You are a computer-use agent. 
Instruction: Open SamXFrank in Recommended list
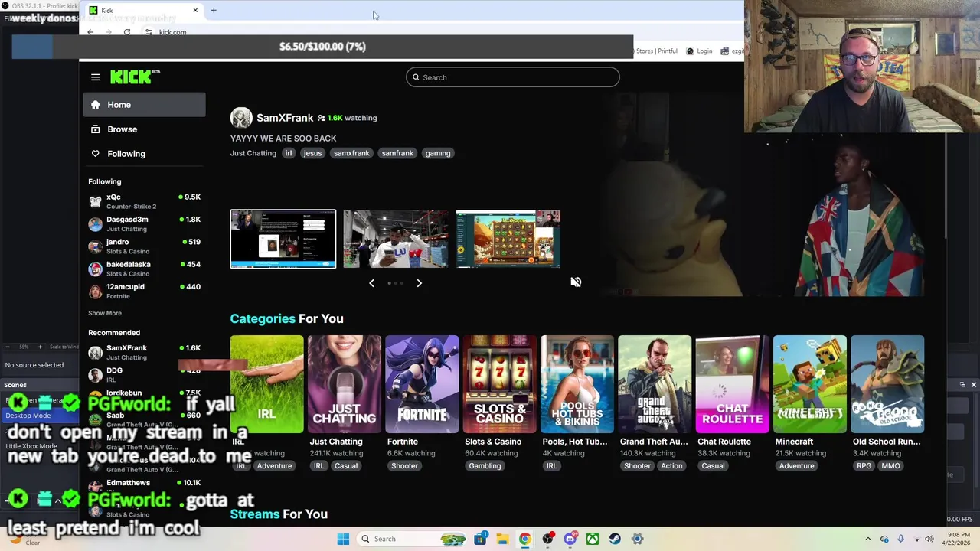coord(144,352)
